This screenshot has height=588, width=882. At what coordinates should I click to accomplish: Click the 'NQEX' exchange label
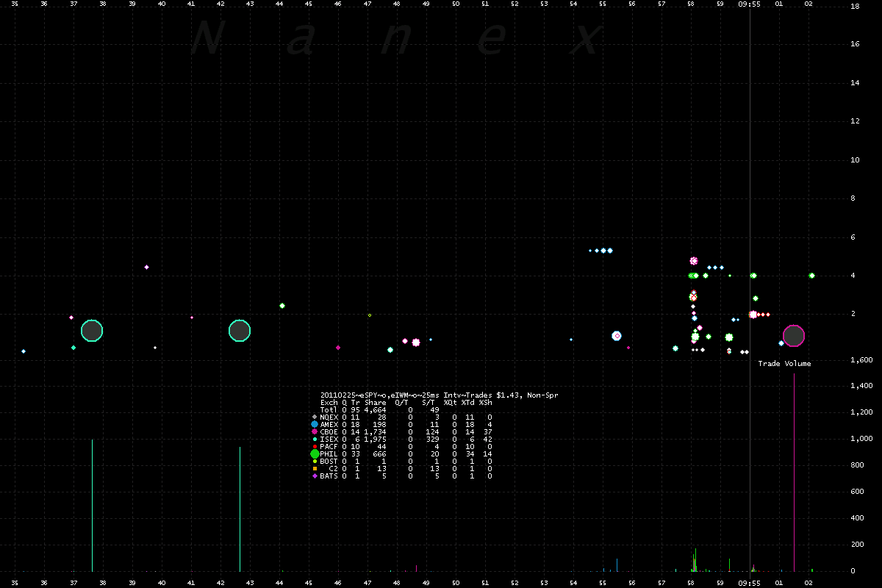click(329, 417)
